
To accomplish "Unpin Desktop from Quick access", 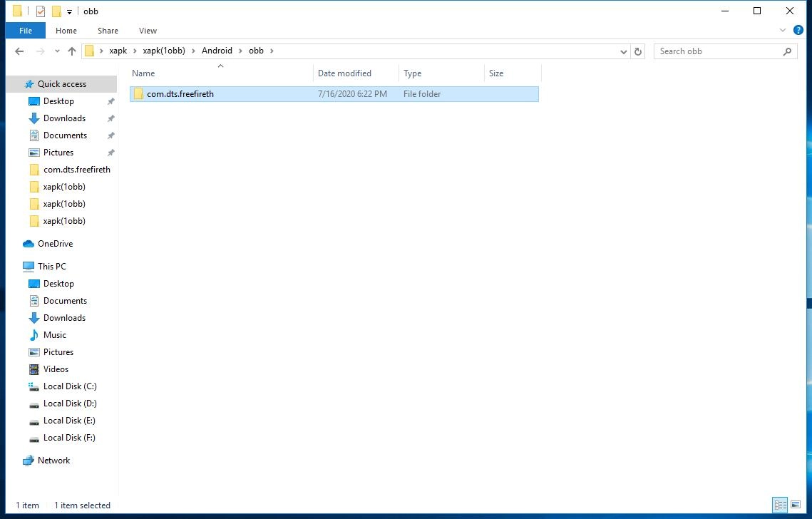I will tap(111, 101).
